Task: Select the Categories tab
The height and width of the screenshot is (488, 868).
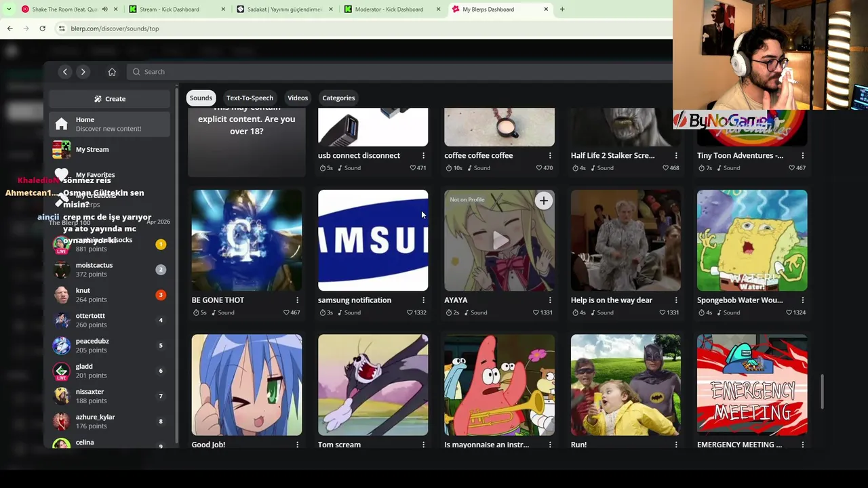Action: point(338,98)
